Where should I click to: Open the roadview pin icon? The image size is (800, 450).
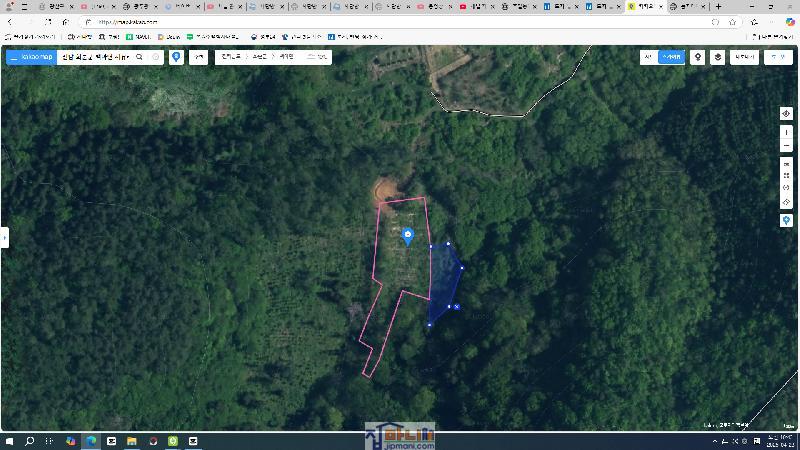698,57
